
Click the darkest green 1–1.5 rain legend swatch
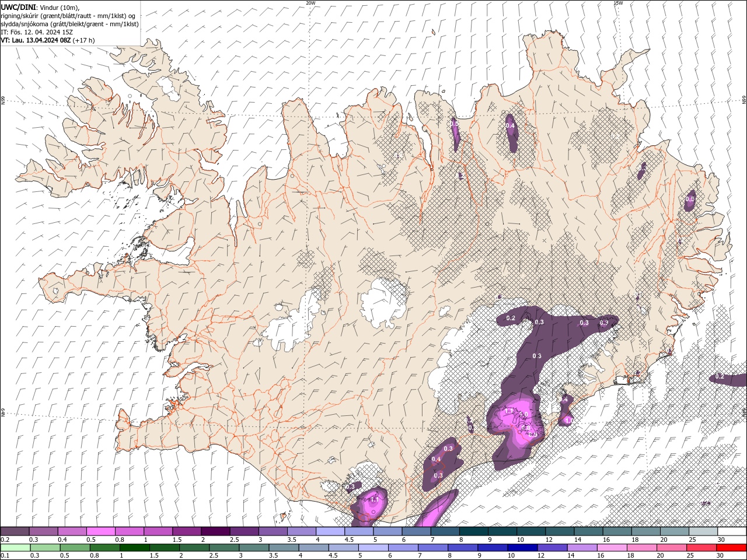click(x=135, y=548)
